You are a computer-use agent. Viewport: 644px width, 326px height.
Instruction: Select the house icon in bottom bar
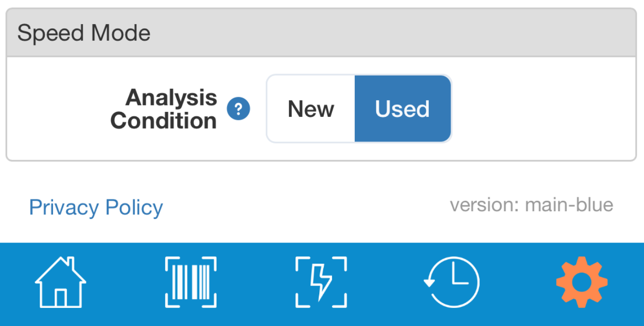pyautogui.click(x=60, y=282)
